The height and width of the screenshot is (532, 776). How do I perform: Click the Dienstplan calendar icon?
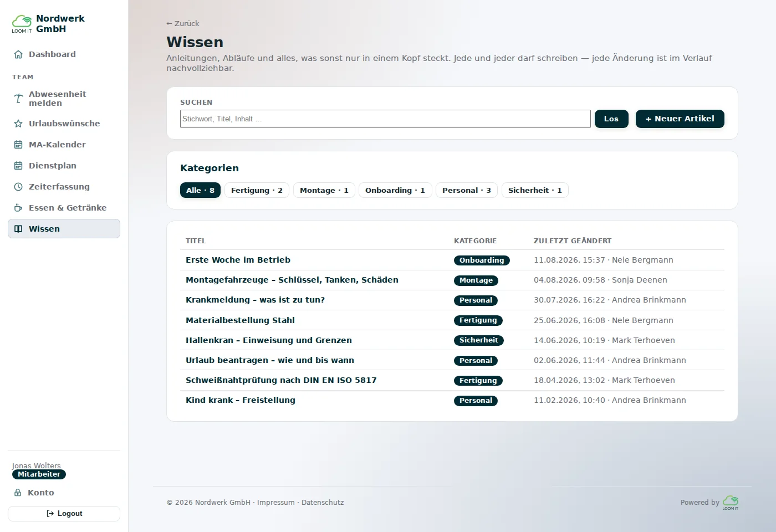[x=18, y=166]
